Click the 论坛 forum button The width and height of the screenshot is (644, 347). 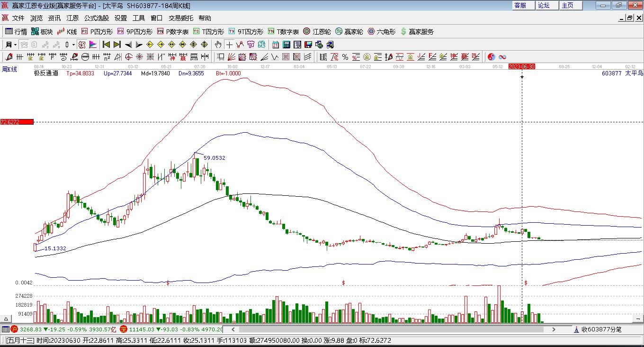[544, 5]
